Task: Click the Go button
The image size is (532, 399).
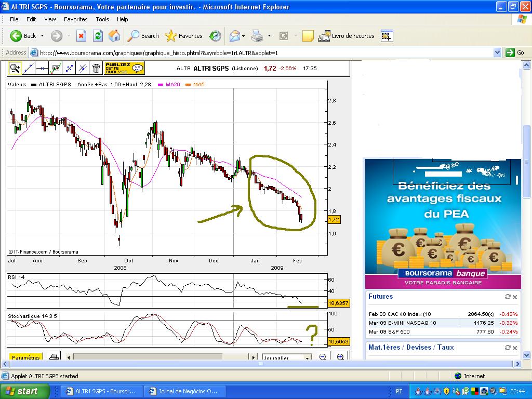Action: 515,52
